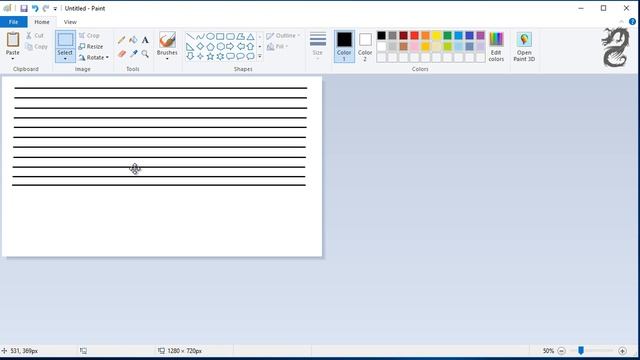Activate Color 2 background selector
The image size is (640, 360).
pyautogui.click(x=365, y=46)
